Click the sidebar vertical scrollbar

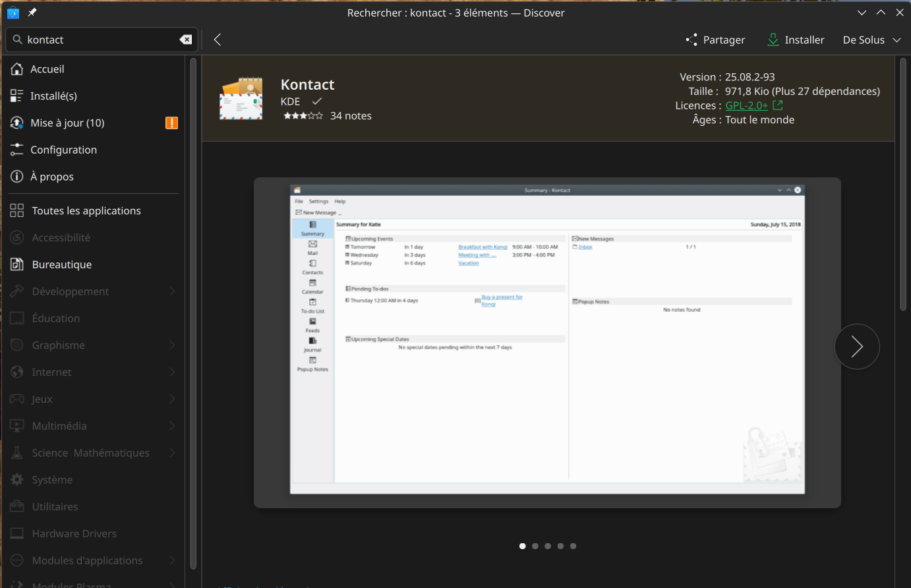(193, 313)
